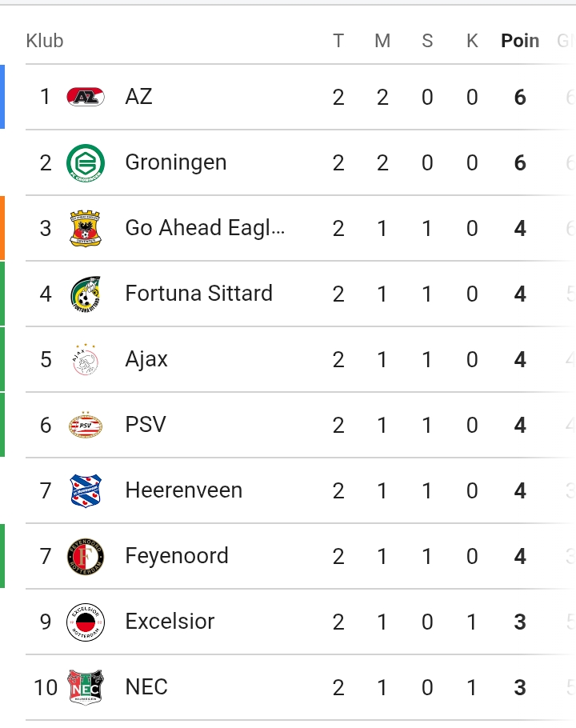576x728 pixels.
Task: Tap the PSV club badge
Action: (86, 426)
